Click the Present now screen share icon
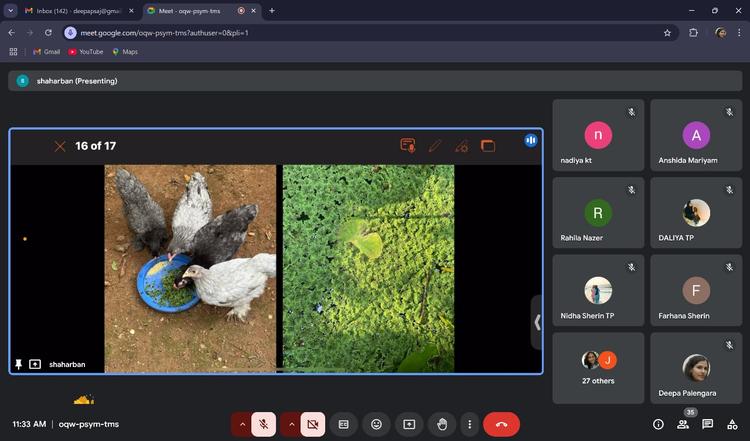The image size is (750, 441). [409, 424]
